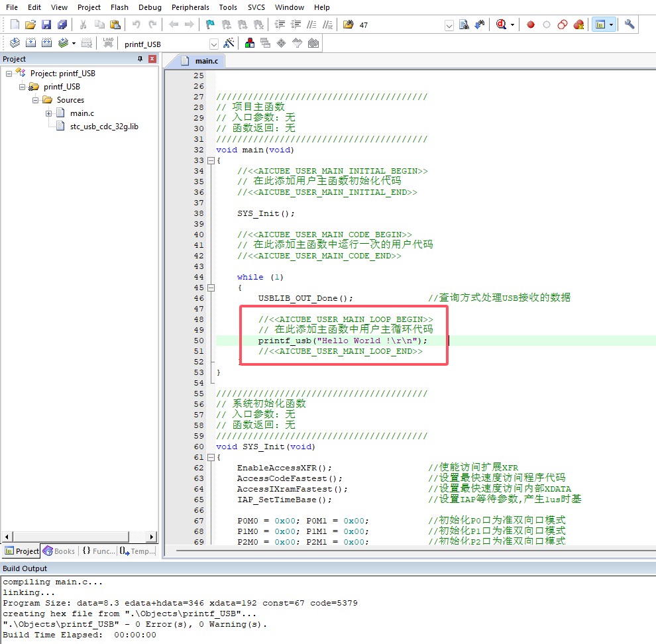Cut selection with scissors icon
Screen dimensions: 656x644
tap(83, 25)
